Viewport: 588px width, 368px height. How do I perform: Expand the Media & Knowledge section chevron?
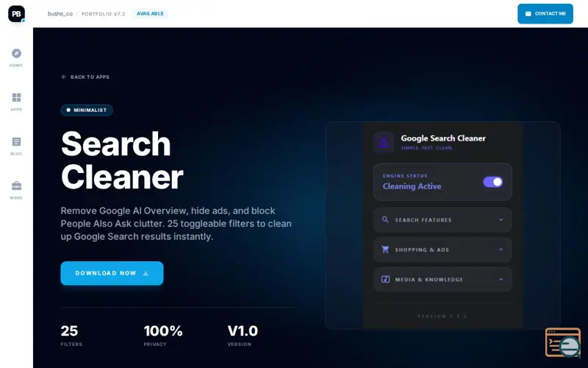coord(501,280)
